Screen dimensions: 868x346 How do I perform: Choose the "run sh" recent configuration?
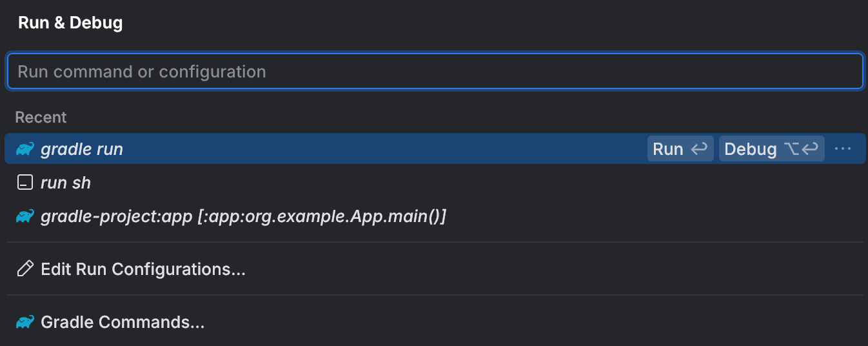66,183
